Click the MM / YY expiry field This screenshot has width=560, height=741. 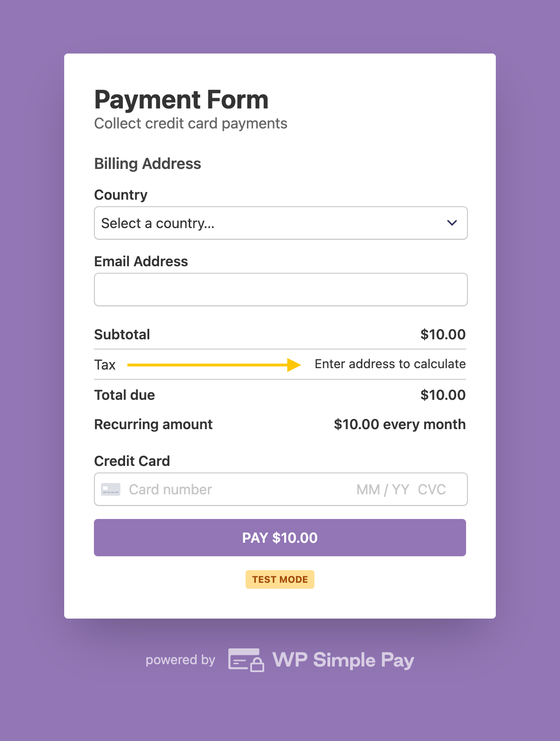click(x=382, y=489)
